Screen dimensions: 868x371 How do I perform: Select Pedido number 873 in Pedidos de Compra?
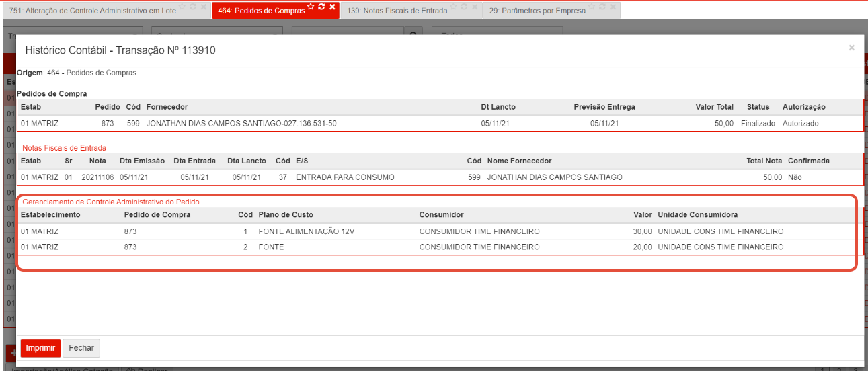click(x=108, y=124)
